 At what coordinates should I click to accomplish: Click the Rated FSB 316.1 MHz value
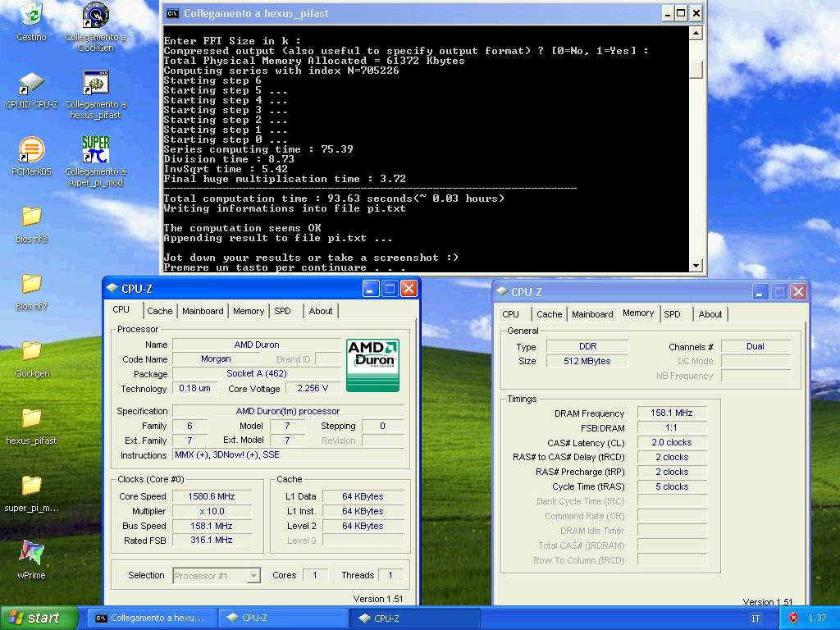tap(212, 540)
